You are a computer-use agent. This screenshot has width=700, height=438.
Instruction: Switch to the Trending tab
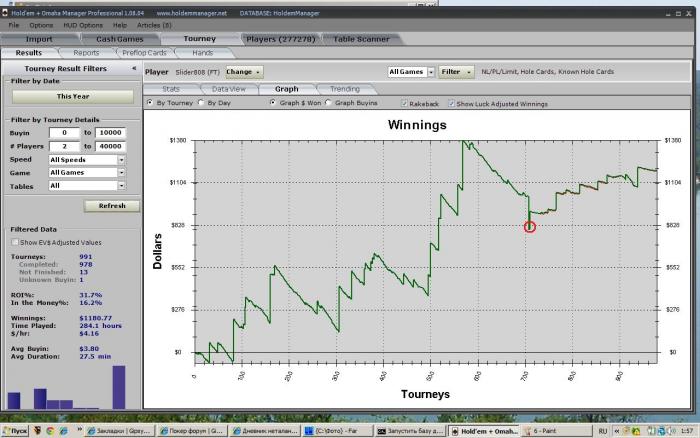click(x=345, y=89)
